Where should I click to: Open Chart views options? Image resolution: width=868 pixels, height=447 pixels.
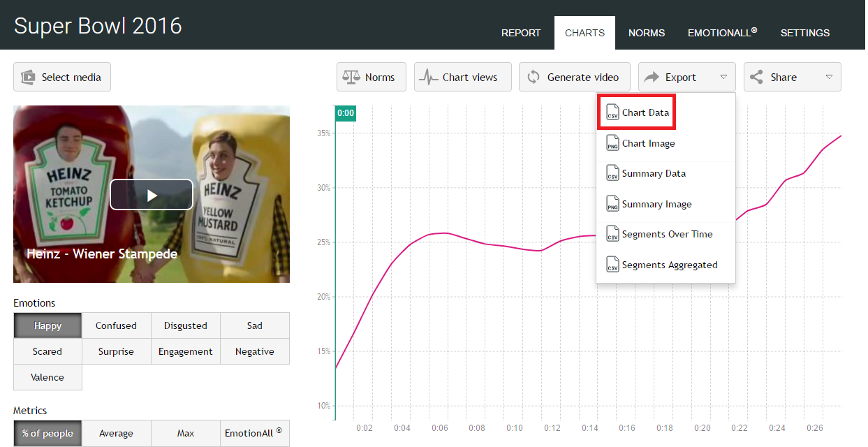463,78
